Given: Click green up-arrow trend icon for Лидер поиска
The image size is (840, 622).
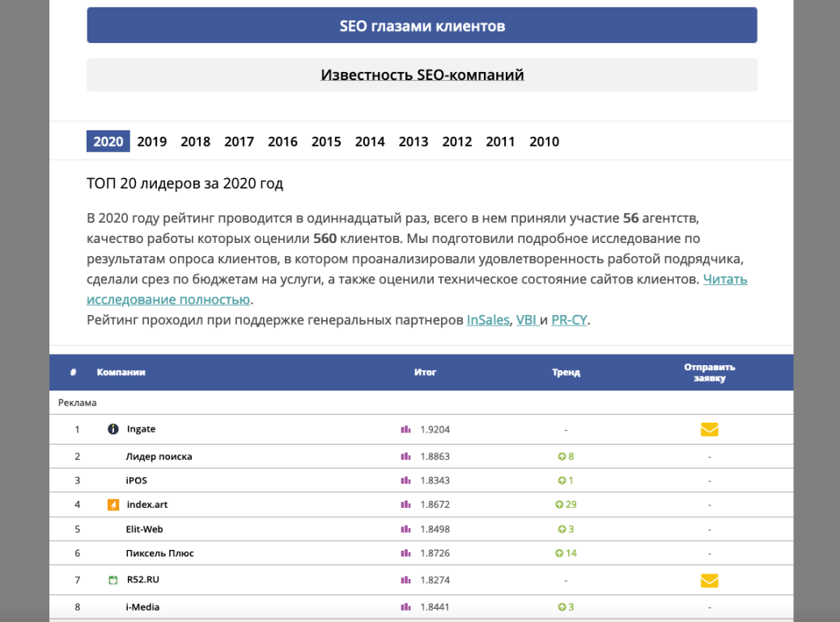Looking at the screenshot, I should coord(562,456).
